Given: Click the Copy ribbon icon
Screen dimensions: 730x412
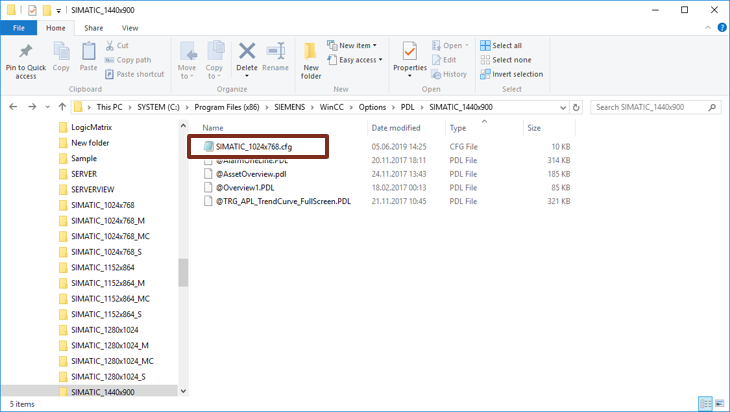Looking at the screenshot, I should [x=61, y=57].
